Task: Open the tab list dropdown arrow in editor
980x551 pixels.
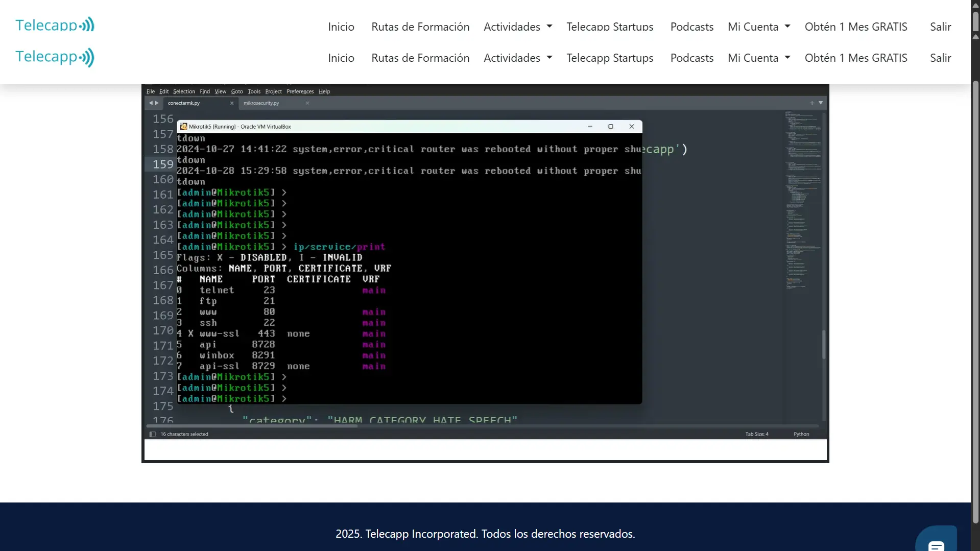Action: [x=821, y=103]
